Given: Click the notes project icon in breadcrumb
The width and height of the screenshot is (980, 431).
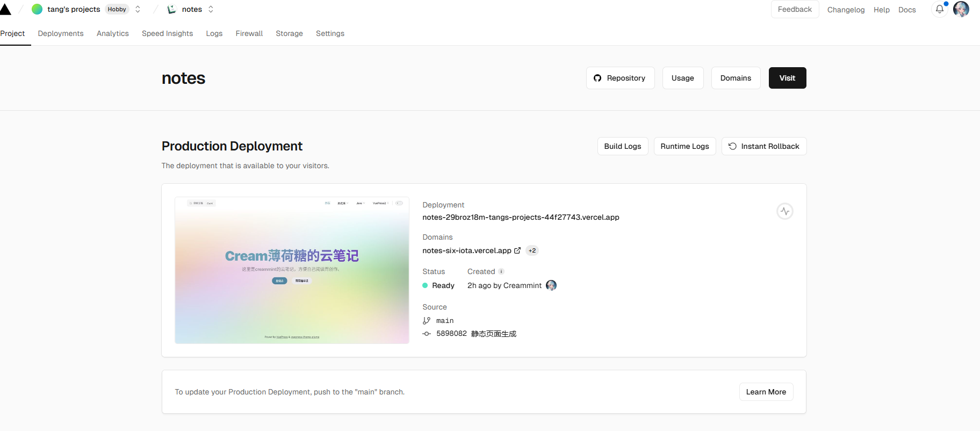Looking at the screenshot, I should (172, 9).
